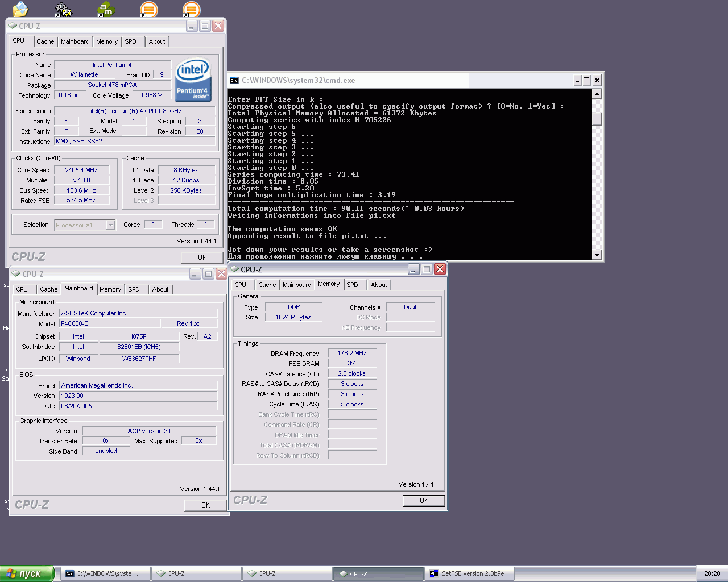Click the cmd window scrollbar thumb
The image size is (728, 582).
[597, 118]
